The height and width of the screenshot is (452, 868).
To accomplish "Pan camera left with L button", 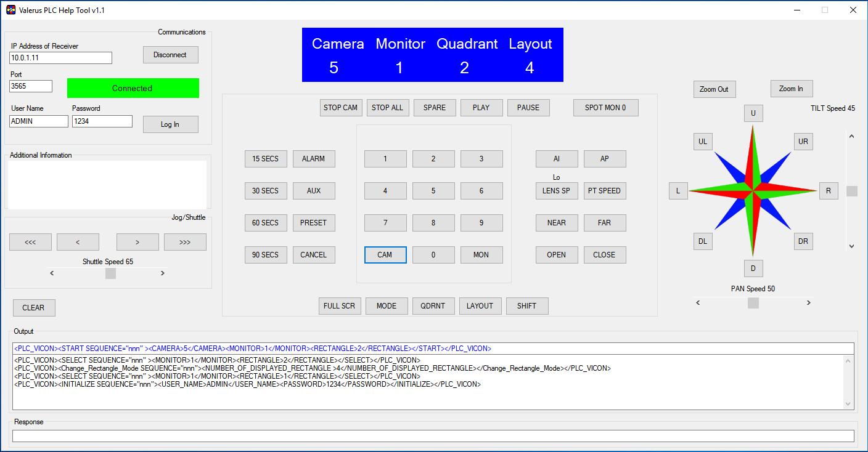I will (x=678, y=191).
